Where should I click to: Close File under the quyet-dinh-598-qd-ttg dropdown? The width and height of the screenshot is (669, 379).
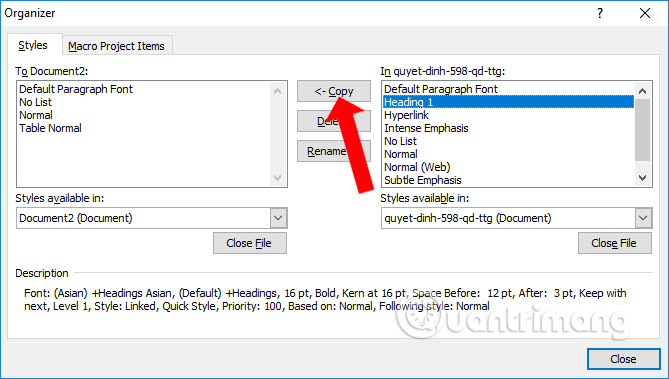(x=614, y=243)
